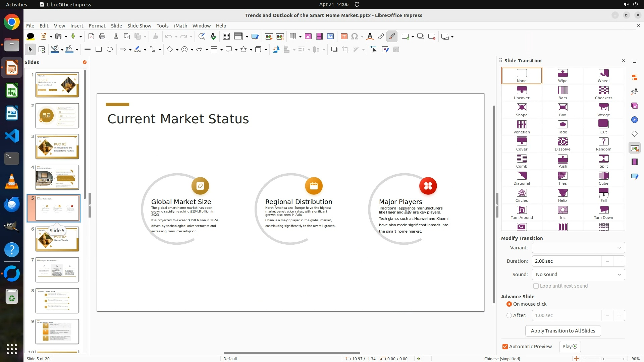Click the Print toolbar icon

point(102,37)
